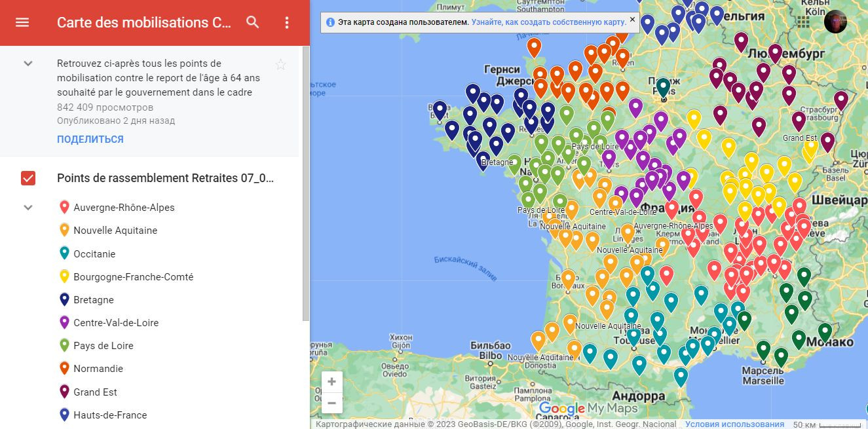The image size is (868, 429).
Task: Zoom in with the plus button
Action: point(331,382)
